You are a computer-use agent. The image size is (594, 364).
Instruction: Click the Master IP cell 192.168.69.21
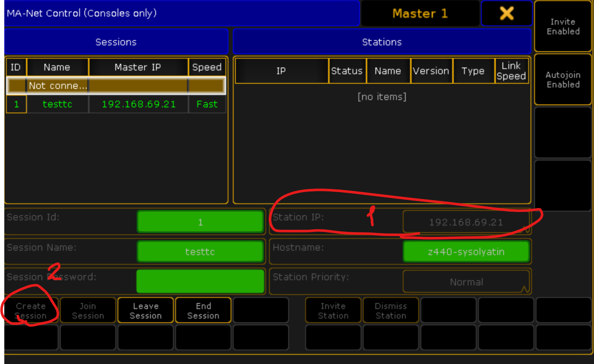coord(139,104)
